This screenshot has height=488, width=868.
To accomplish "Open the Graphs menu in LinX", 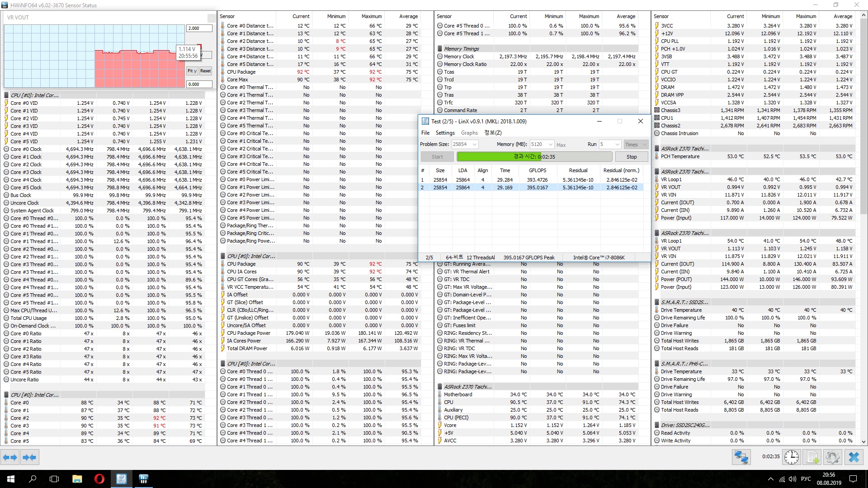I will click(x=469, y=133).
